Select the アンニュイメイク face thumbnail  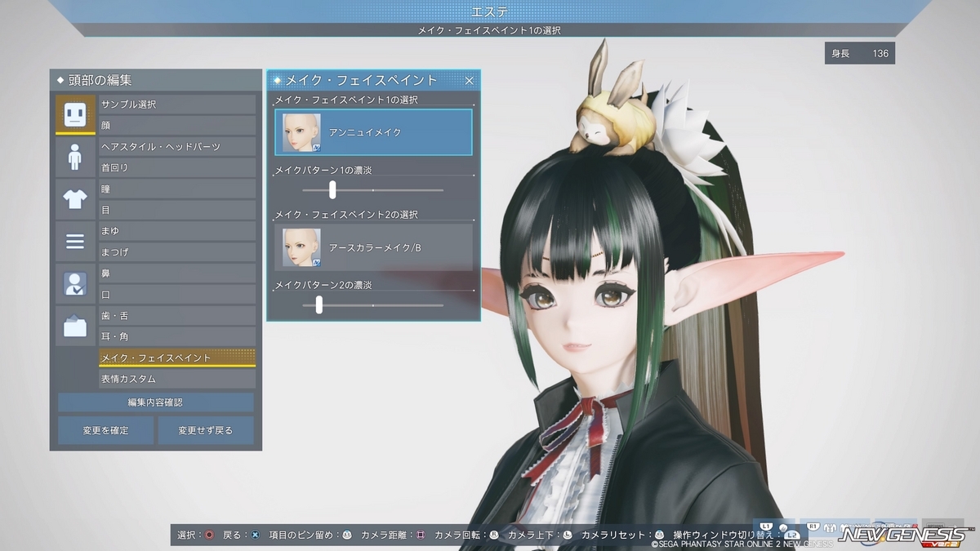pos(301,132)
